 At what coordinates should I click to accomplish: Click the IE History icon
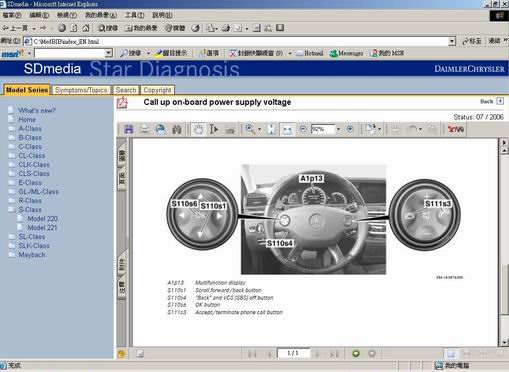pos(196,28)
